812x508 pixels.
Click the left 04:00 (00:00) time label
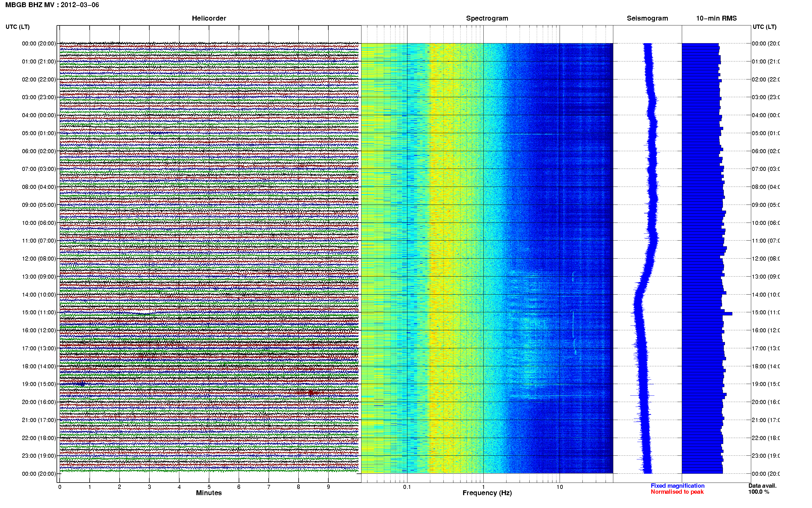coord(39,115)
